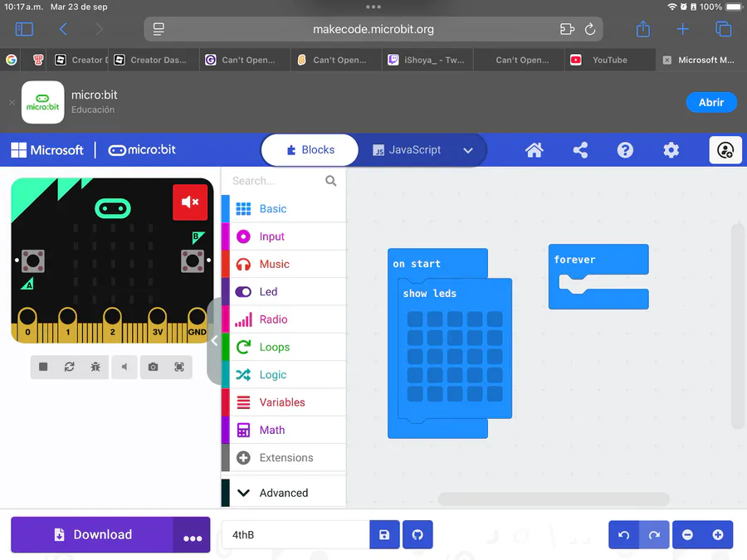The height and width of the screenshot is (560, 747).
Task: Open a new Safari tab
Action: pos(682,29)
